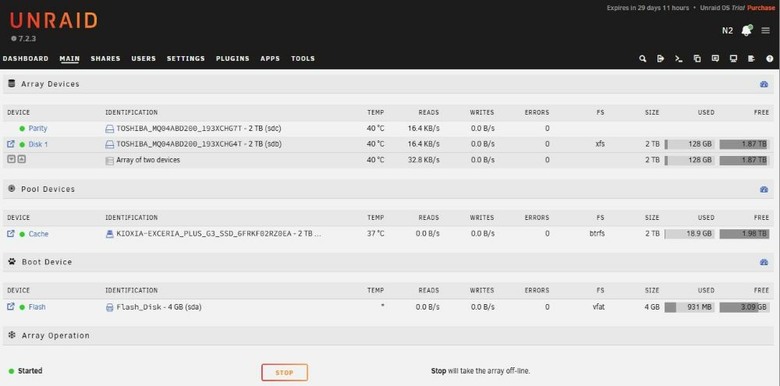The height and width of the screenshot is (386, 780).
Task: Click the 'Started' array status text
Action: pyautogui.click(x=30, y=371)
